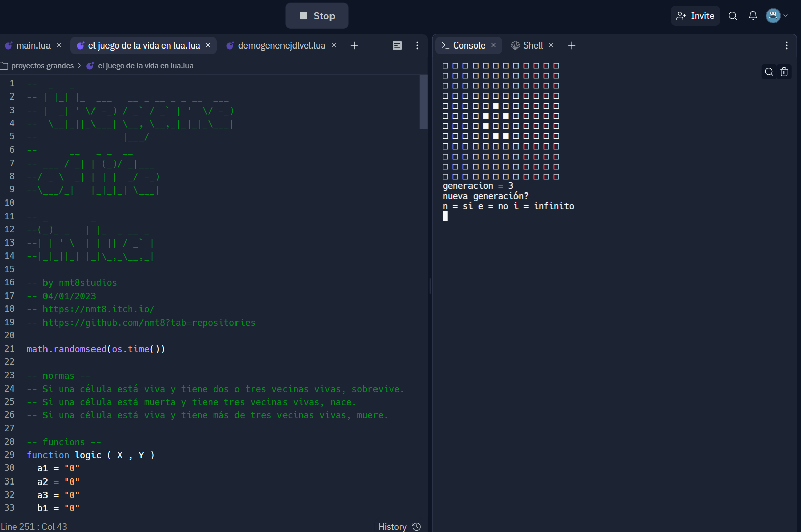Open notifications bell
801x532 pixels.
[x=753, y=16]
